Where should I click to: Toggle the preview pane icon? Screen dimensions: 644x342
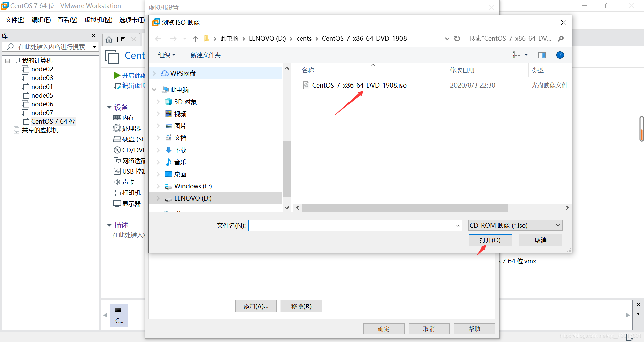point(542,55)
